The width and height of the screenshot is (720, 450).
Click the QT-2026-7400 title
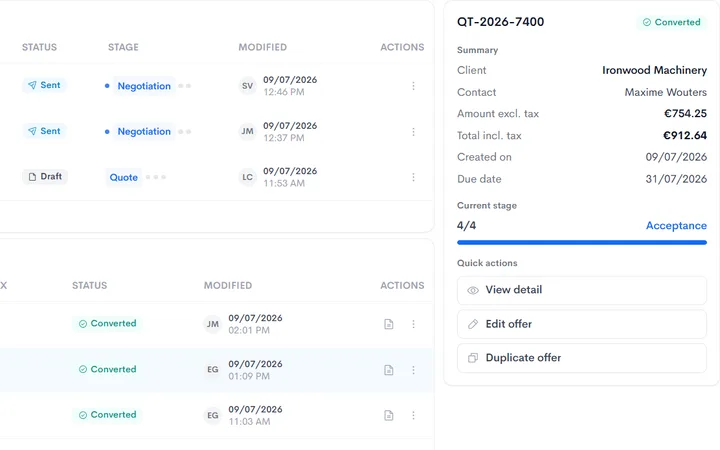[x=501, y=22]
